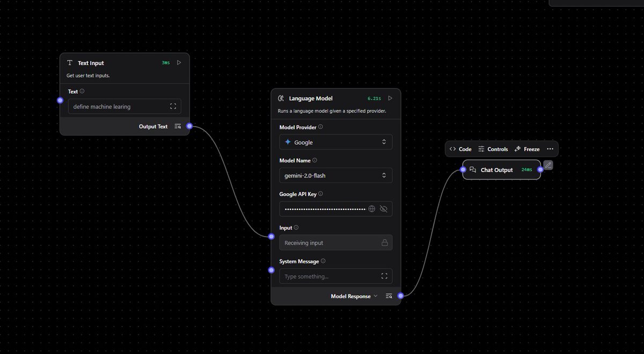Screen dimensions: 644x354
Task: Click info icon next to Text label
Action: 82,91
